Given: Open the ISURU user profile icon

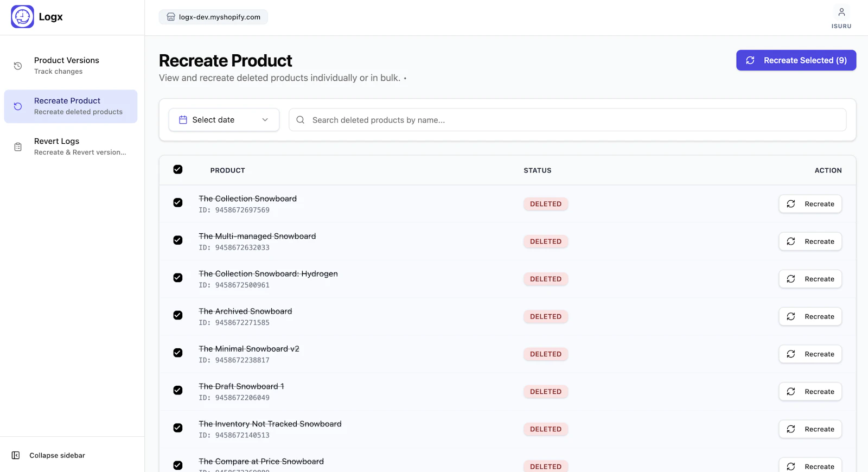Looking at the screenshot, I should tap(841, 12).
